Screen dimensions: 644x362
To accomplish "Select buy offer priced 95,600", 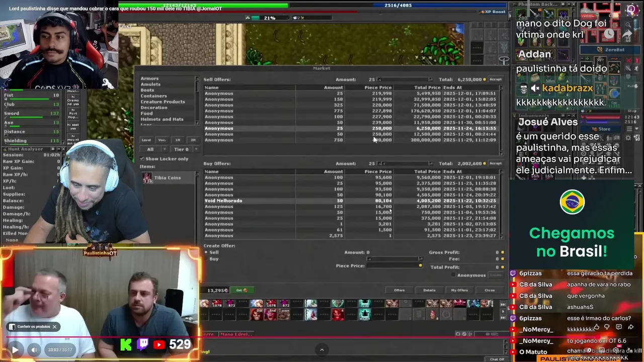I will point(351,177).
